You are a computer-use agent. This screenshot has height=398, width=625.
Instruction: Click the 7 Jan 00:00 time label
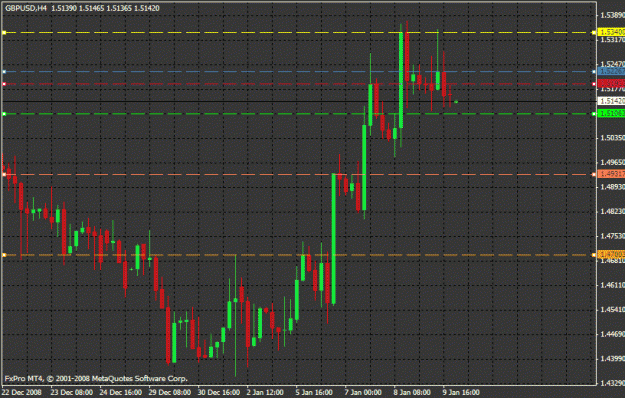pyautogui.click(x=363, y=392)
